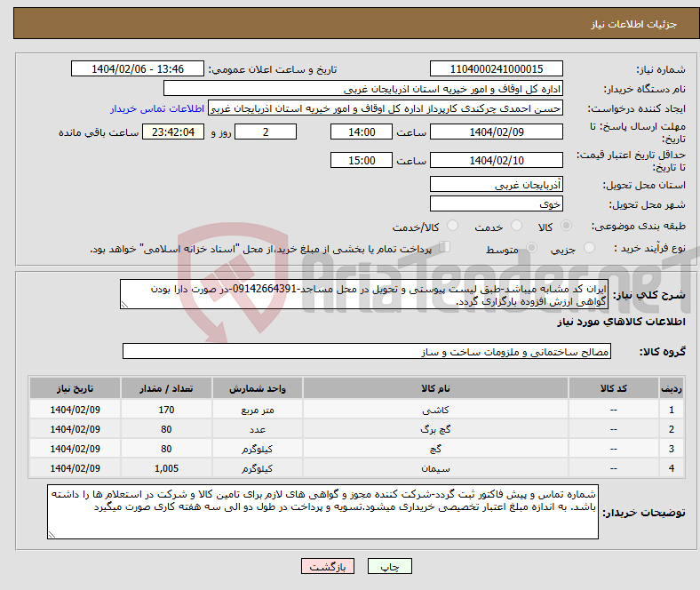Click the validity time 15:00 field
Viewport: 700px width, 590px height.
[362, 160]
